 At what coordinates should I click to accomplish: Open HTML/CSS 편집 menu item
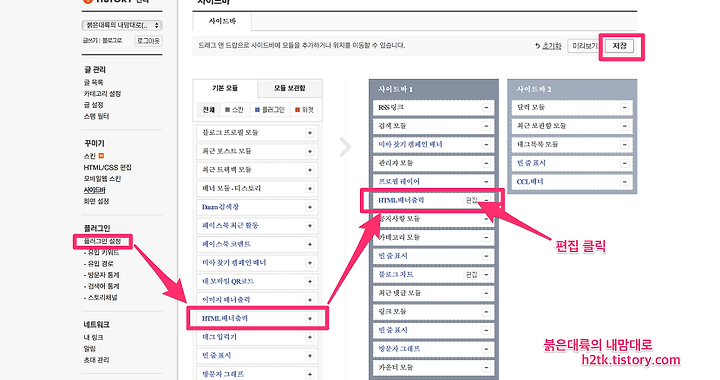point(107,168)
